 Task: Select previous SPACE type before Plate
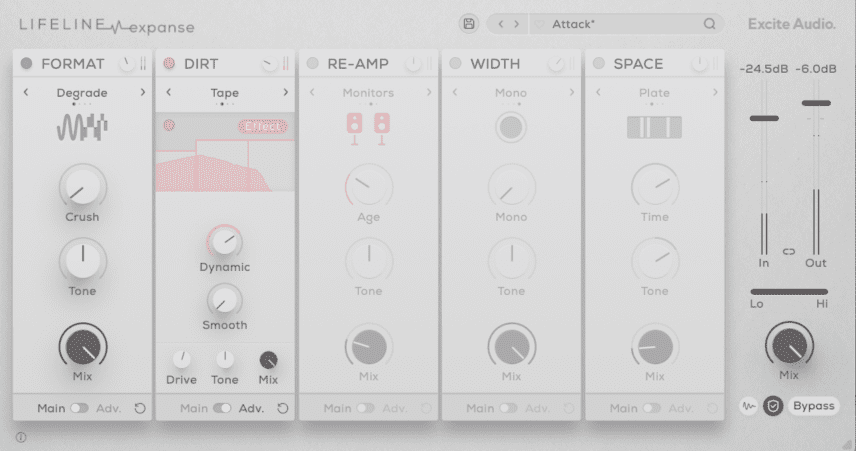[598, 92]
